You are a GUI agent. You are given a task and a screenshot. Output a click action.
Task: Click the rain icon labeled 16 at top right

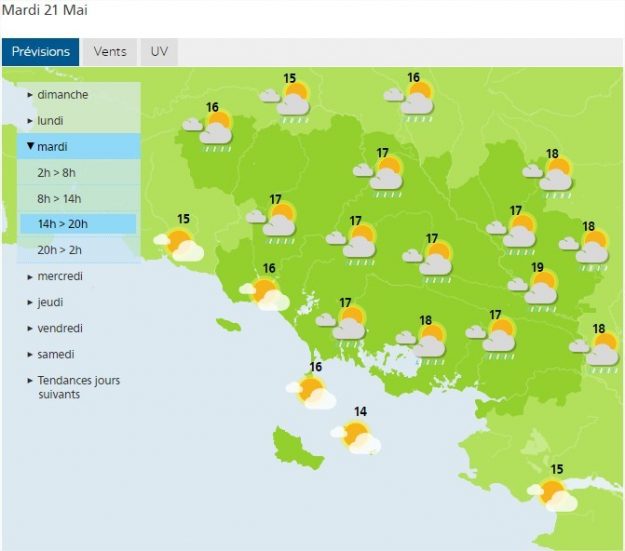(409, 102)
